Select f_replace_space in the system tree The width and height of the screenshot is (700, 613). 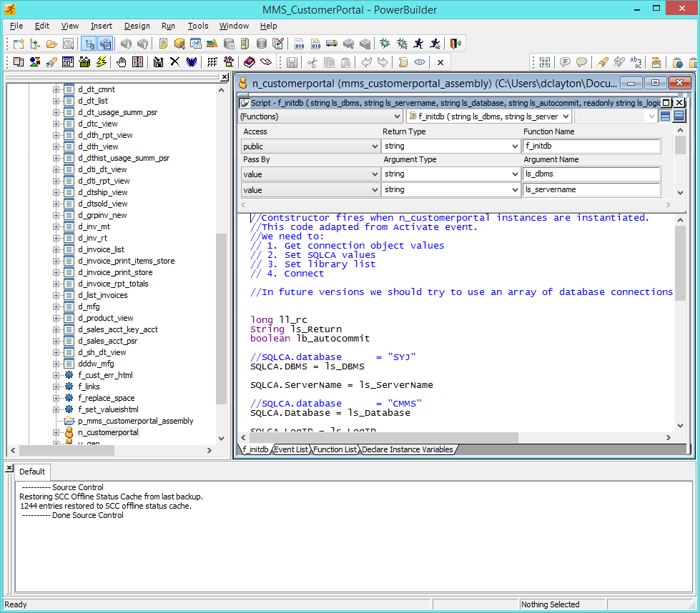[x=107, y=398]
